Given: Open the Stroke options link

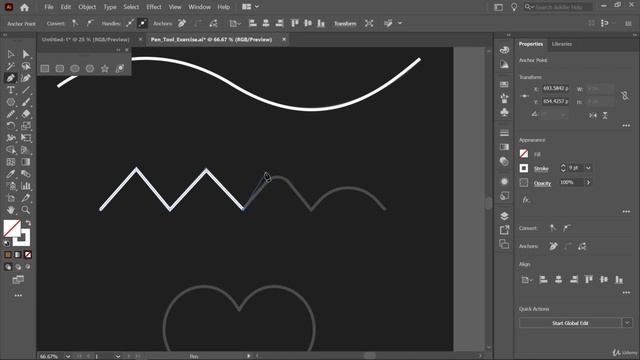Looking at the screenshot, I should click(x=541, y=169).
